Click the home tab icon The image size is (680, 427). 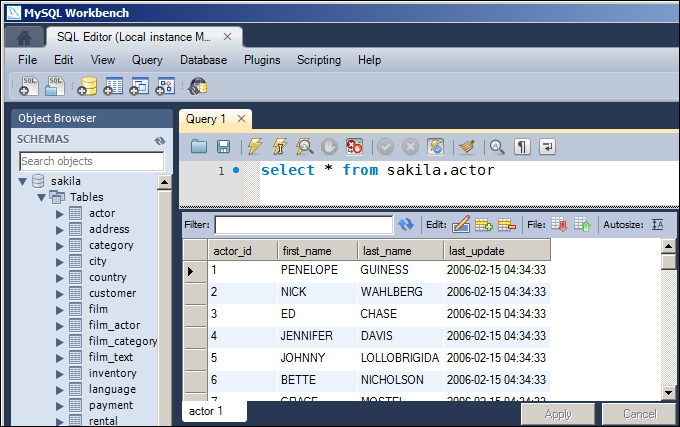[x=23, y=37]
